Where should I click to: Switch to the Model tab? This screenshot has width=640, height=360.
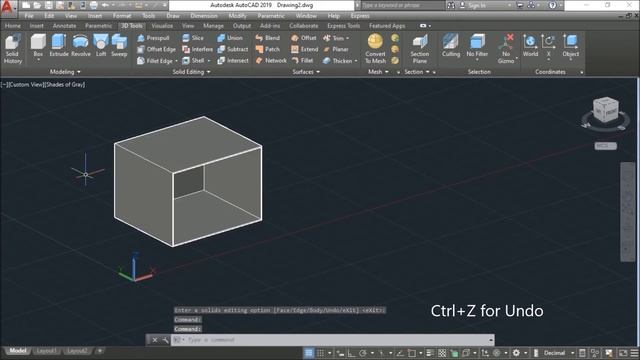[18, 351]
